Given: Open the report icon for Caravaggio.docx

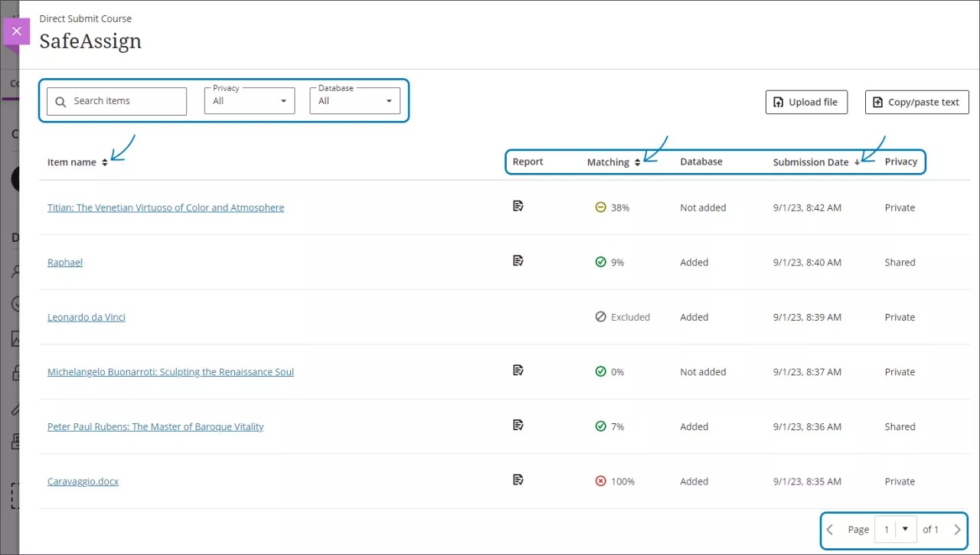Looking at the screenshot, I should point(518,480).
